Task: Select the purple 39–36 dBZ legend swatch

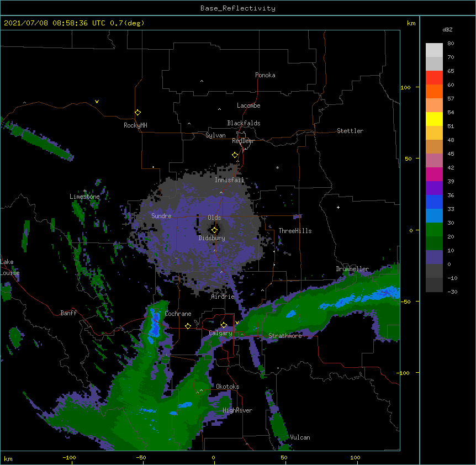Action: tap(434, 188)
